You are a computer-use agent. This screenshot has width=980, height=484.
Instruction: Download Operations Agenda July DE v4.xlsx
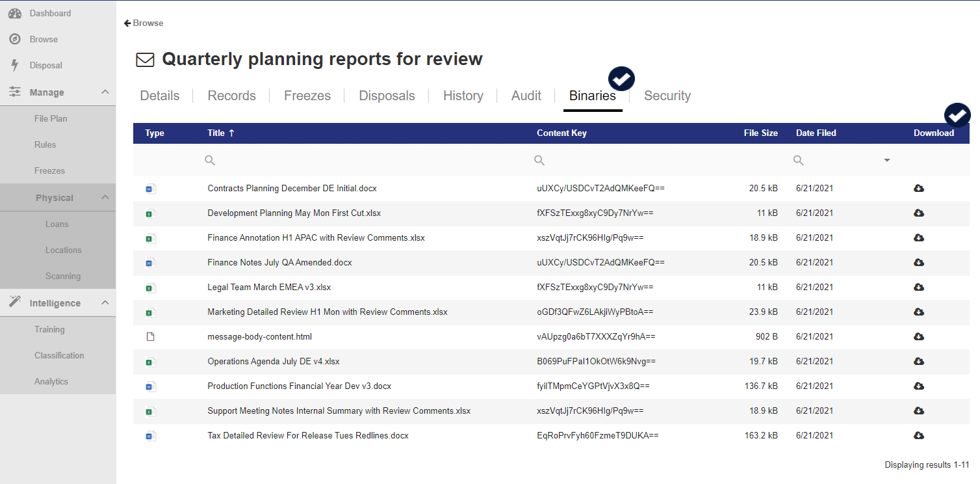[x=919, y=361]
